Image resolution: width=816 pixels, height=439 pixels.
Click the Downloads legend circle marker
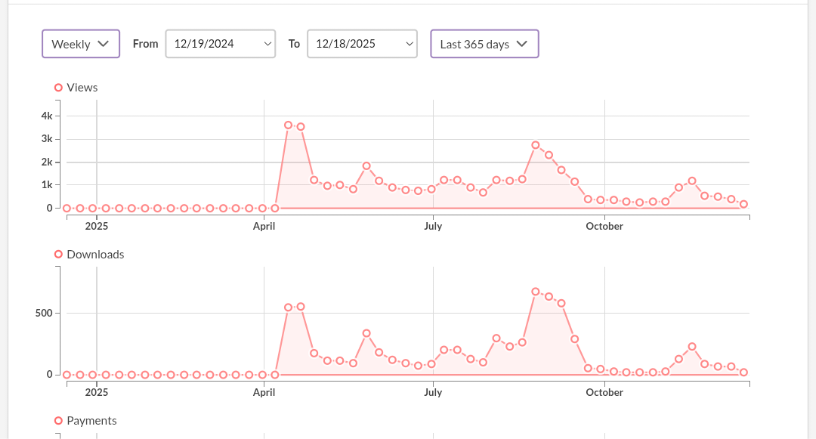[x=58, y=254]
